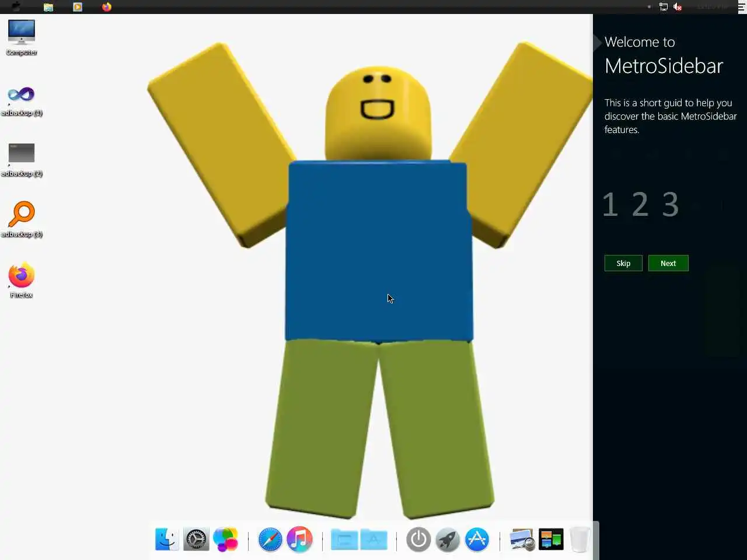Open file explorer icon in top bar

point(48,7)
